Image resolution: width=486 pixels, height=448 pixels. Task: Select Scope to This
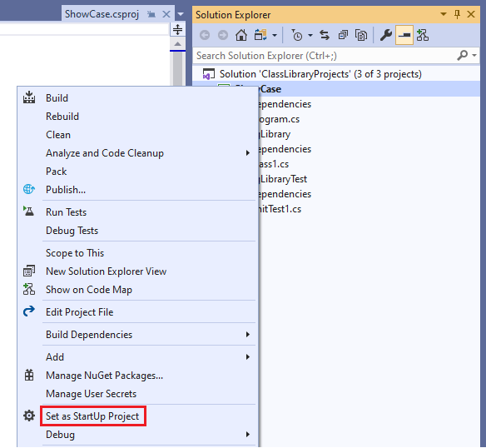pyautogui.click(x=75, y=253)
